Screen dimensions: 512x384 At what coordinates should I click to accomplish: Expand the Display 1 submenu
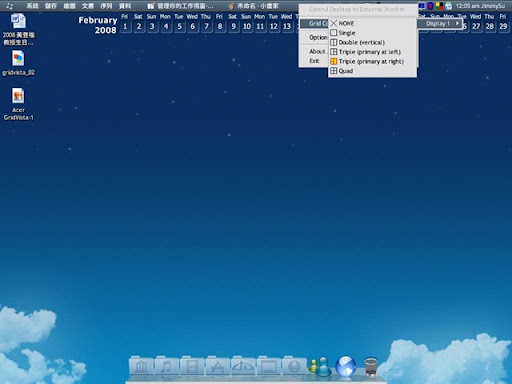pyautogui.click(x=440, y=23)
